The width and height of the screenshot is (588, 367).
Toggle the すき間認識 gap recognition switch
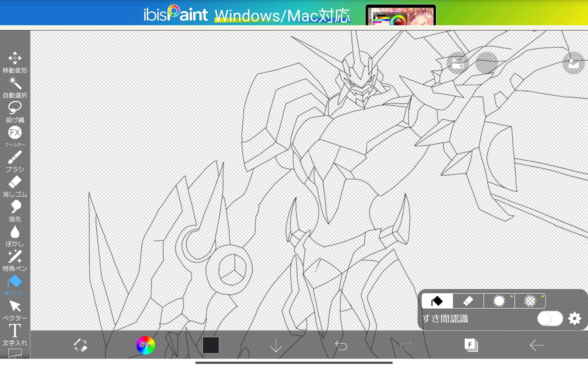(x=550, y=319)
